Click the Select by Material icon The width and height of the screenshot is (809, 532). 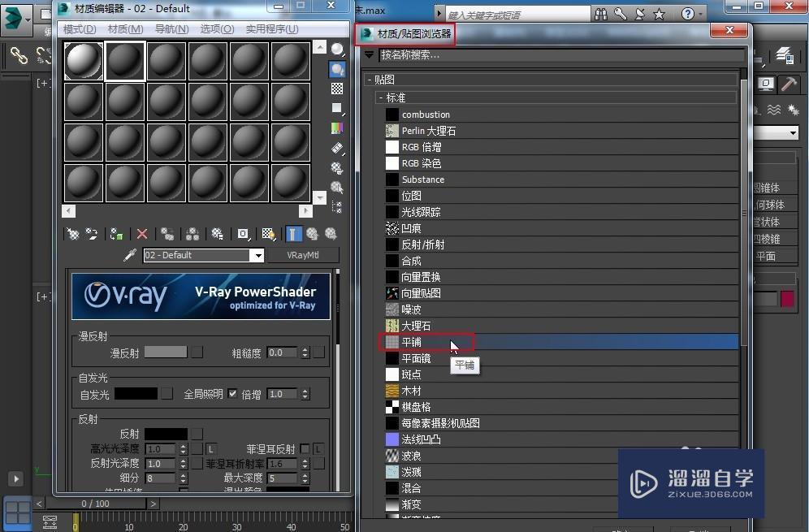point(337,188)
